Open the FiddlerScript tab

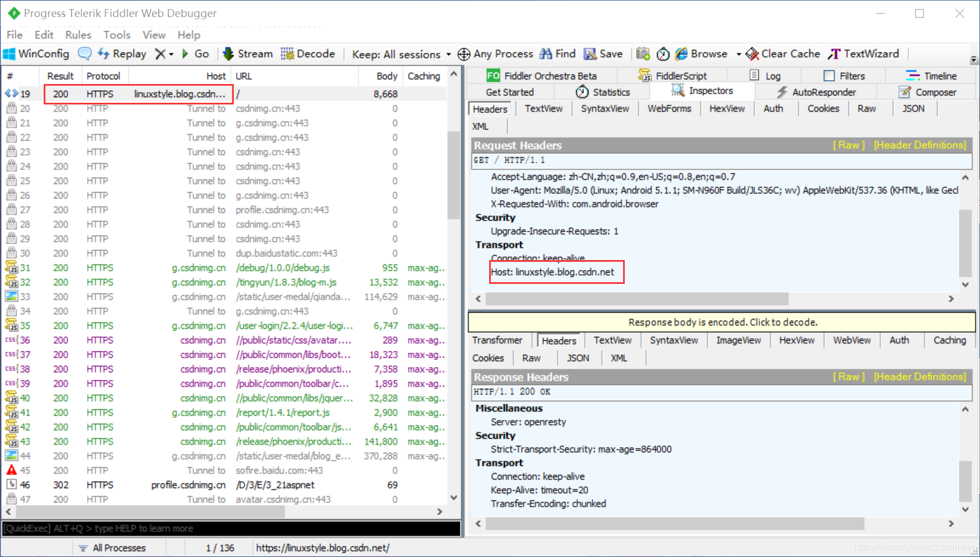pyautogui.click(x=672, y=76)
